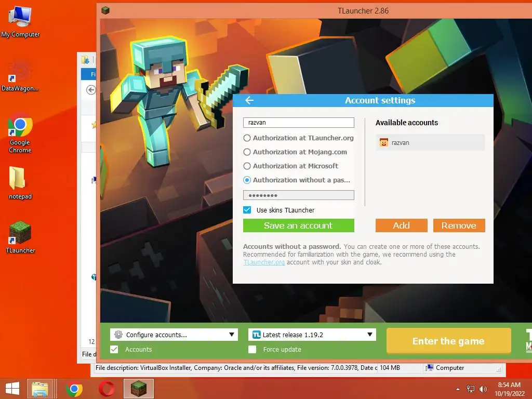Click Save an account button
This screenshot has height=399, width=532.
299,225
